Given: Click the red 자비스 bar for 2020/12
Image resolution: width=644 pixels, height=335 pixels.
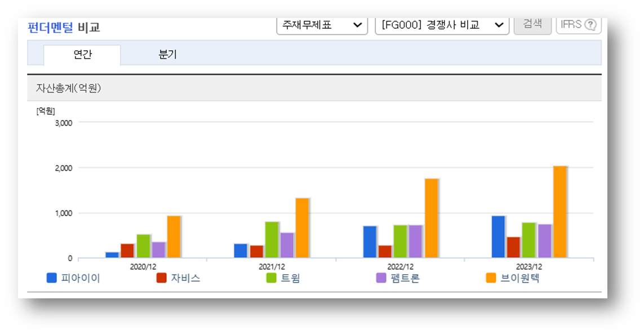Looking at the screenshot, I should pos(127,251).
